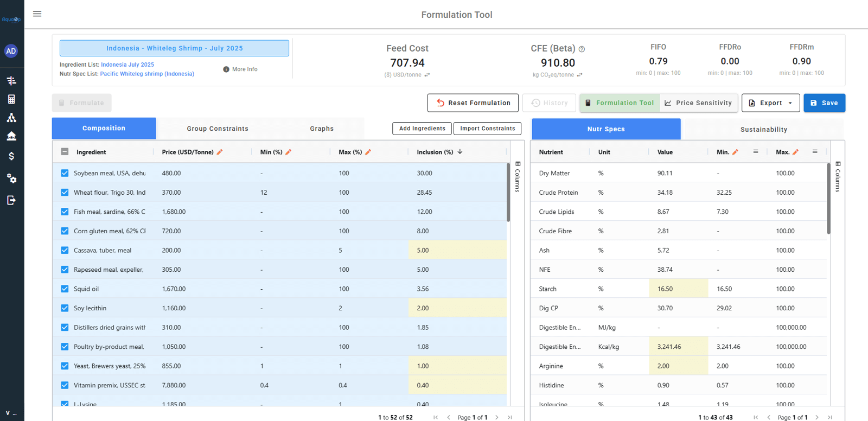The image size is (868, 421).
Task: Expand ingredient table Columns side panel
Action: [518, 176]
